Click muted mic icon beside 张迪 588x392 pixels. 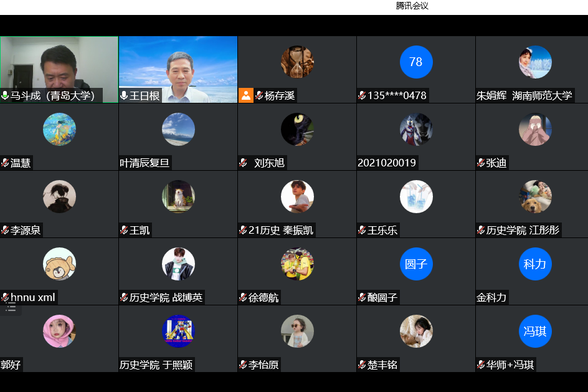coord(481,163)
